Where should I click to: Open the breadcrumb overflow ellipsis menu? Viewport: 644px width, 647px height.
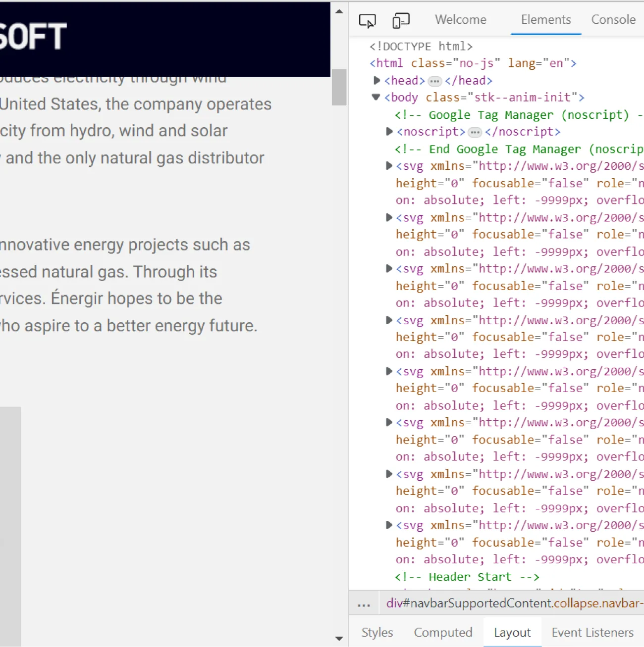click(x=363, y=603)
